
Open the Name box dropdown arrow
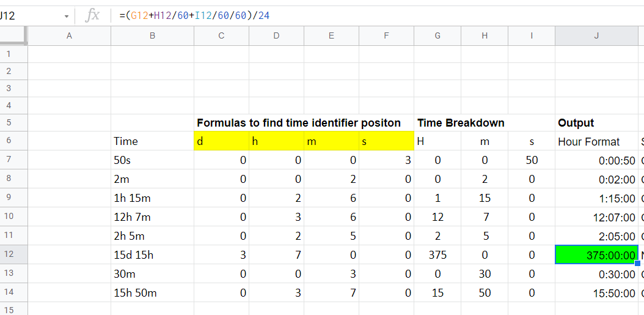67,17
